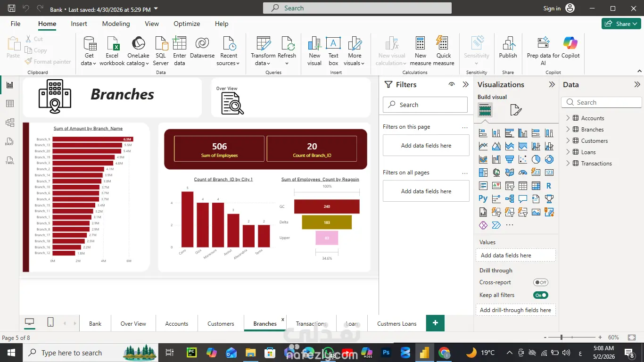Toggle Filters pane visibility eye icon
644x362 pixels.
[452, 84]
